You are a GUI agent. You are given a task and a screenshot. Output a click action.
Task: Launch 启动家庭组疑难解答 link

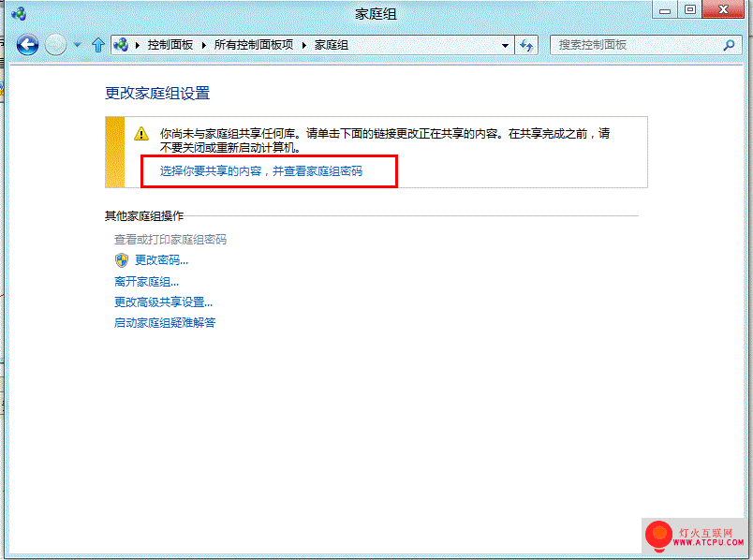165,323
